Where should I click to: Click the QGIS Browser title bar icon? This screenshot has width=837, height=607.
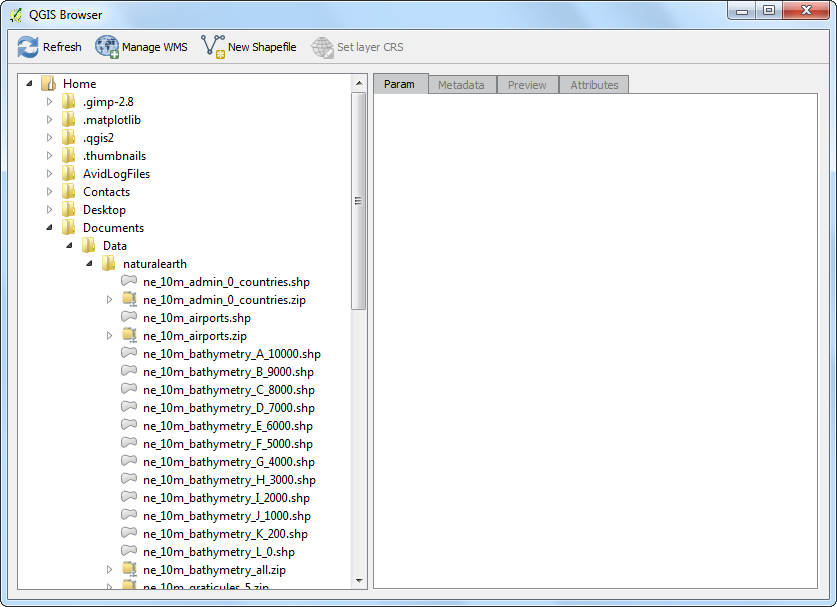(16, 15)
